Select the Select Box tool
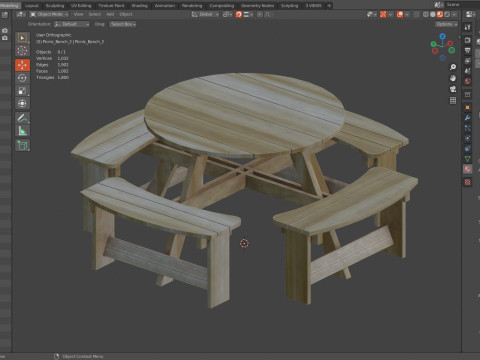 (x=22, y=38)
